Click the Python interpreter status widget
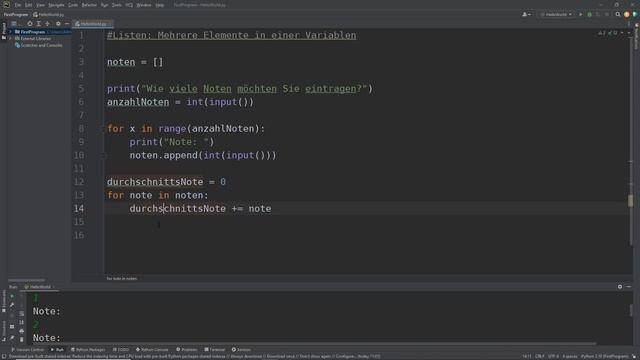640x360 pixels. (x=605, y=356)
